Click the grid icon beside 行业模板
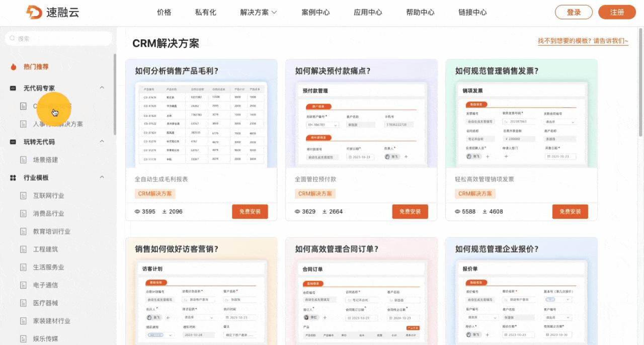 [x=12, y=177]
